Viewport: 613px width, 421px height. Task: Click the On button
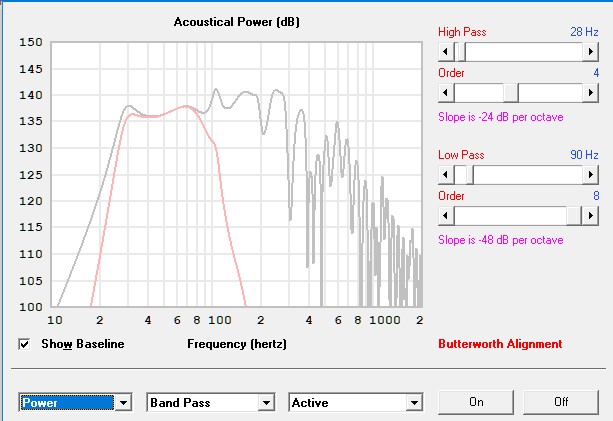[476, 402]
